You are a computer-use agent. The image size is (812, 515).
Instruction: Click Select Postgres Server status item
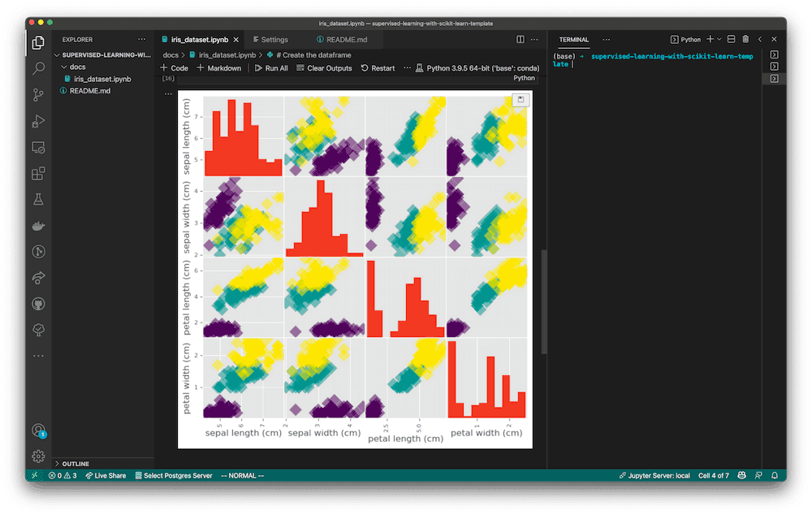(x=174, y=476)
